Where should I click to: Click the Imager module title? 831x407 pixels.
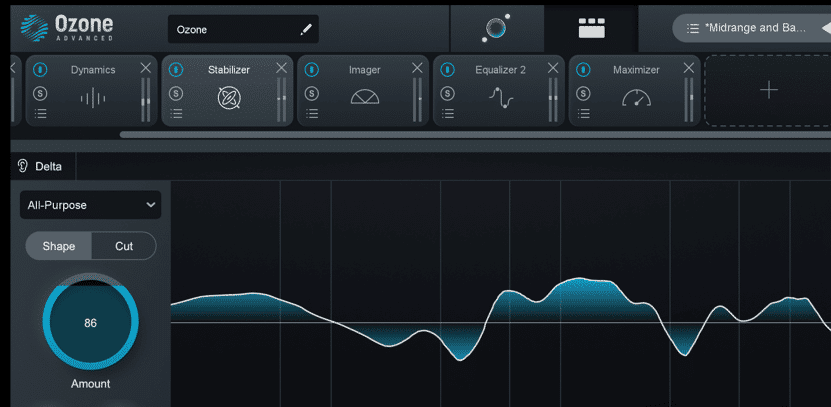[365, 69]
